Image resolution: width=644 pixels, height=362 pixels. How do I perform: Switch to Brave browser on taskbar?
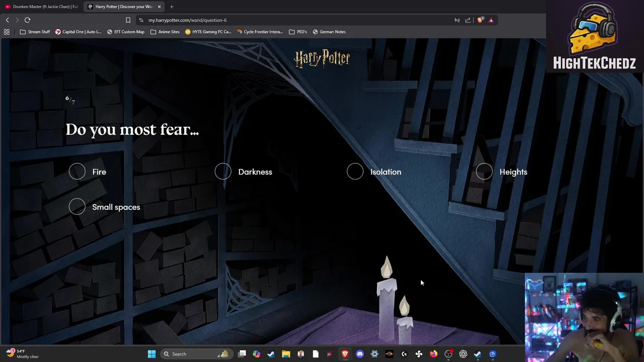click(x=345, y=354)
